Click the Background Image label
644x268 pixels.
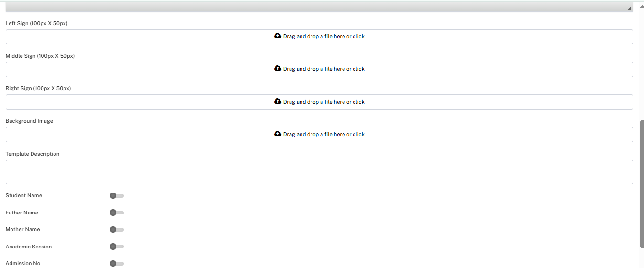click(x=29, y=121)
